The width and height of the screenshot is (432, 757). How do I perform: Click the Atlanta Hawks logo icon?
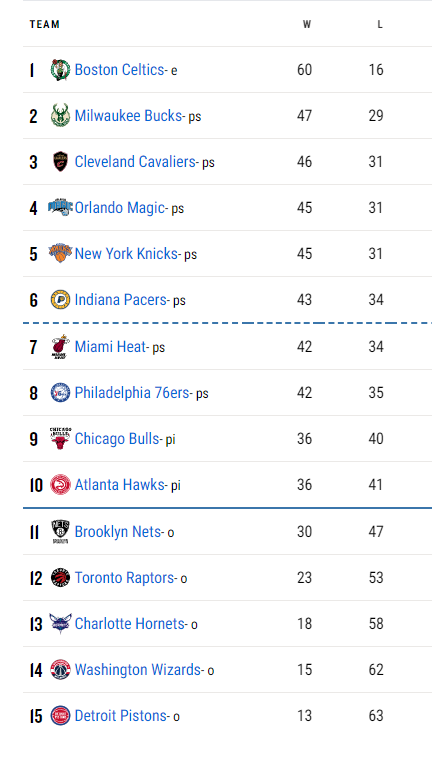pyautogui.click(x=60, y=485)
